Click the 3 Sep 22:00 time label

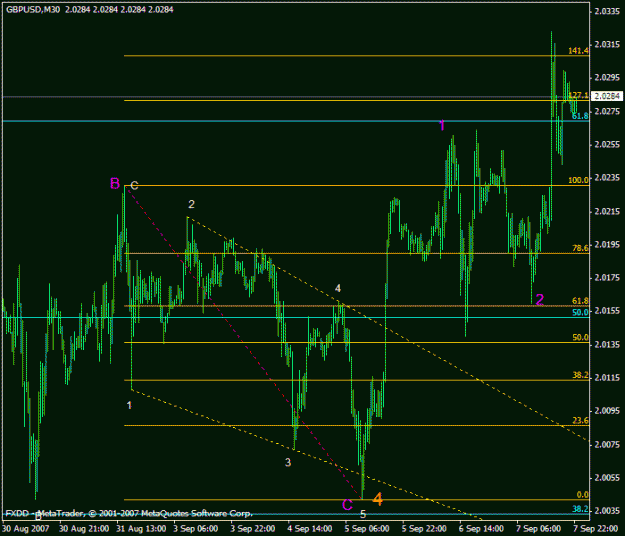[253, 529]
